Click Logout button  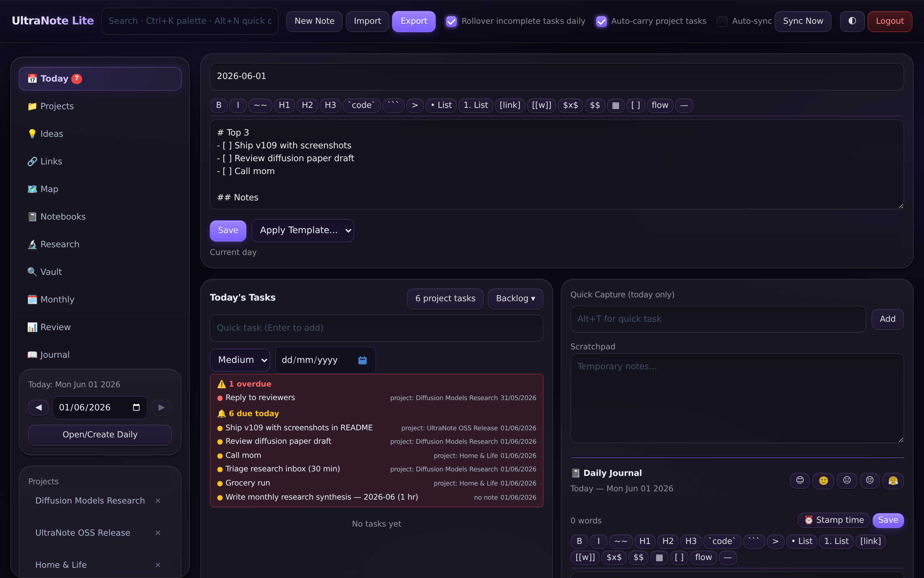(x=890, y=22)
